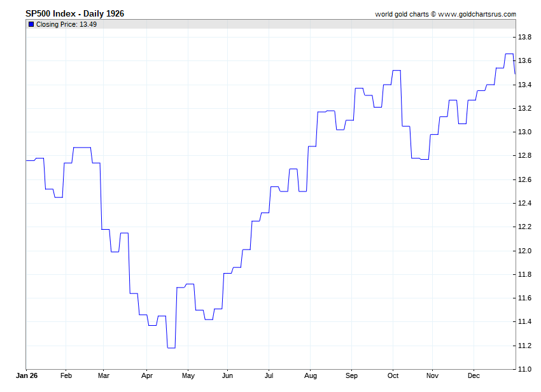Click the blue Closing Price legend swatch
Viewport: 541px width, 392px height.
click(31, 24)
